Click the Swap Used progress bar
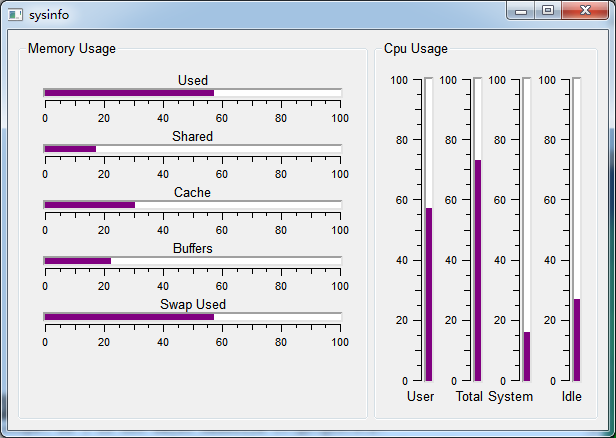616x438 pixels. (x=192, y=317)
